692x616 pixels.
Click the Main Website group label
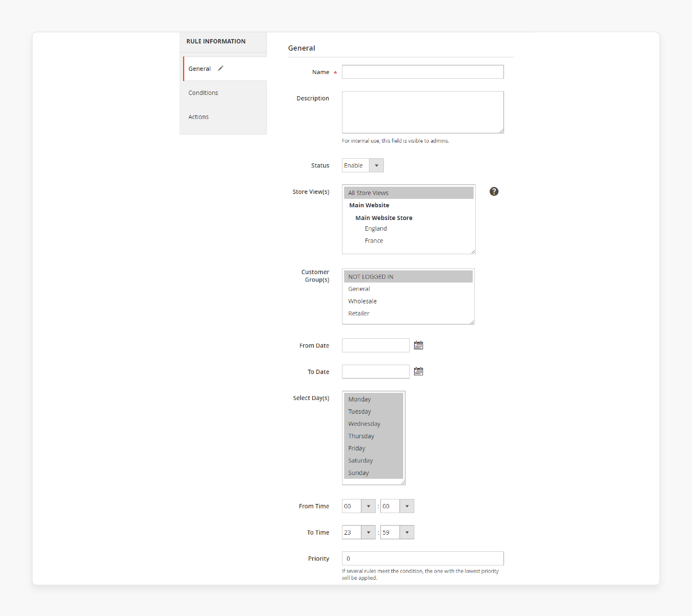[x=369, y=205]
